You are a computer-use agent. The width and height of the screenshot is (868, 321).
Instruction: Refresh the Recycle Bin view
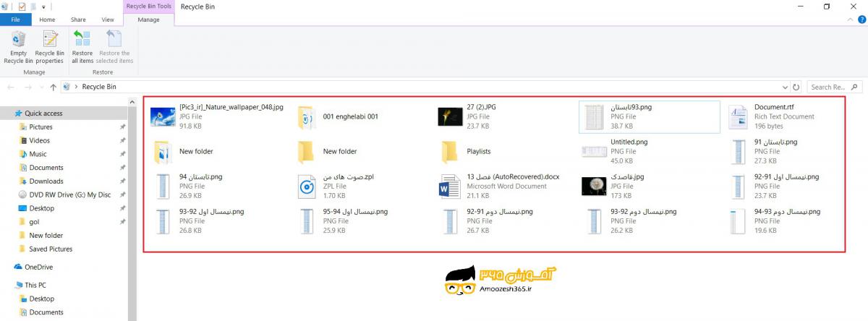(796, 87)
